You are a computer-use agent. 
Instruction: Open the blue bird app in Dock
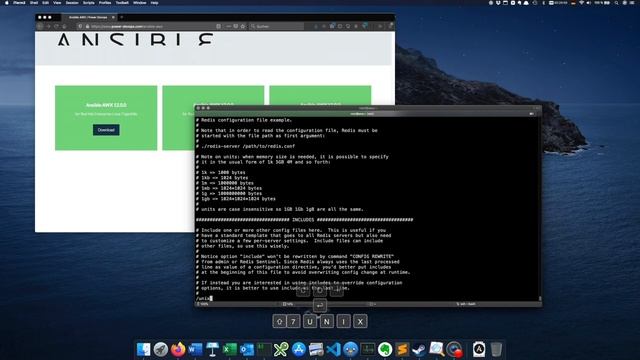[351, 349]
